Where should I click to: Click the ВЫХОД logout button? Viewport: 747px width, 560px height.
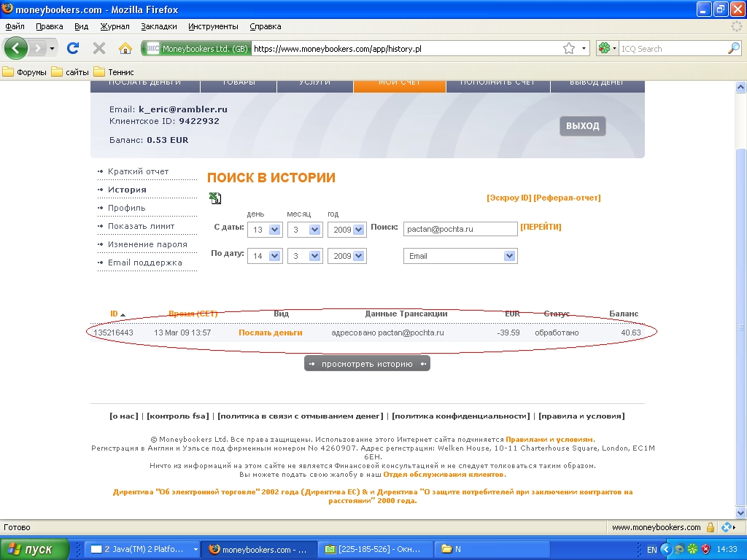582,126
